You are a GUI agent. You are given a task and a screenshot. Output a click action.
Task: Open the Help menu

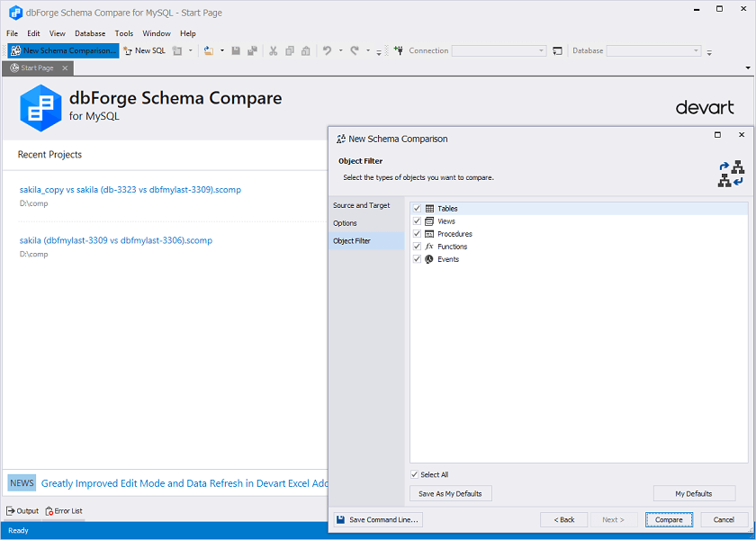pyautogui.click(x=188, y=33)
